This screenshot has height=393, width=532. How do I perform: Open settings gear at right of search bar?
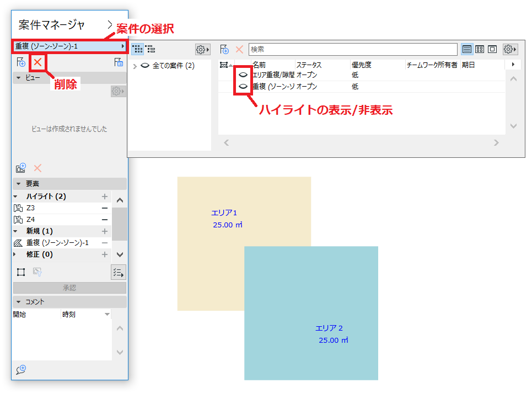pos(510,49)
